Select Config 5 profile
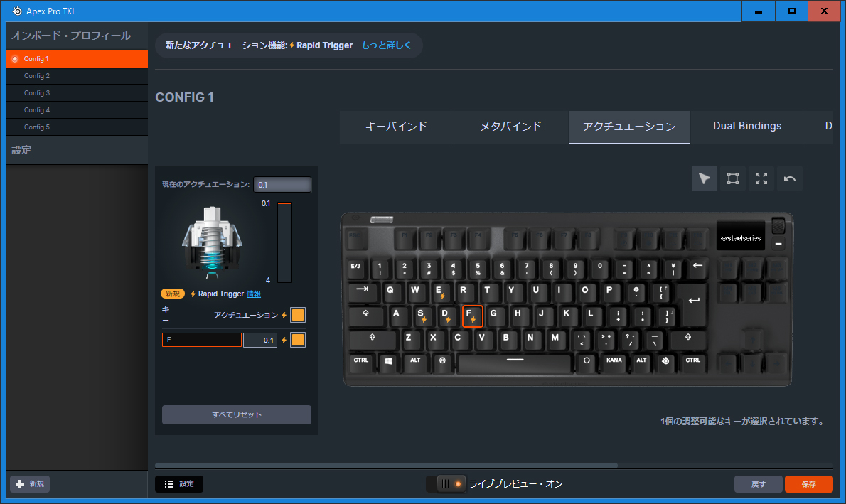Screen dimensions: 846x504 coord(77,127)
